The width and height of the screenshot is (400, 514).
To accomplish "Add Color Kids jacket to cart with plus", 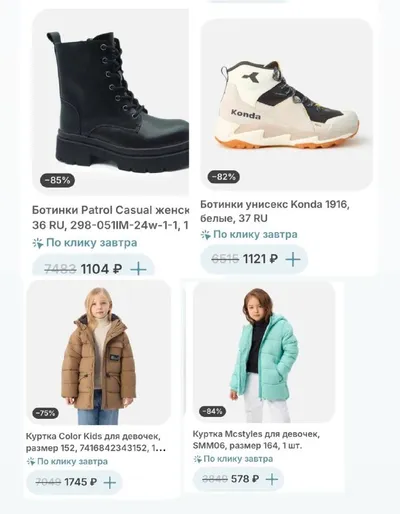I will click(110, 482).
